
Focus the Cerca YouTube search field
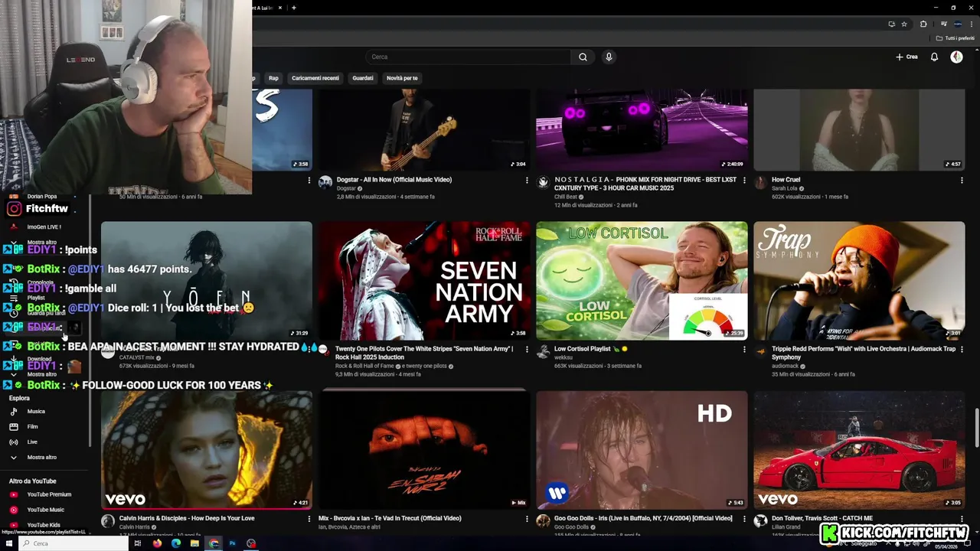tap(467, 57)
